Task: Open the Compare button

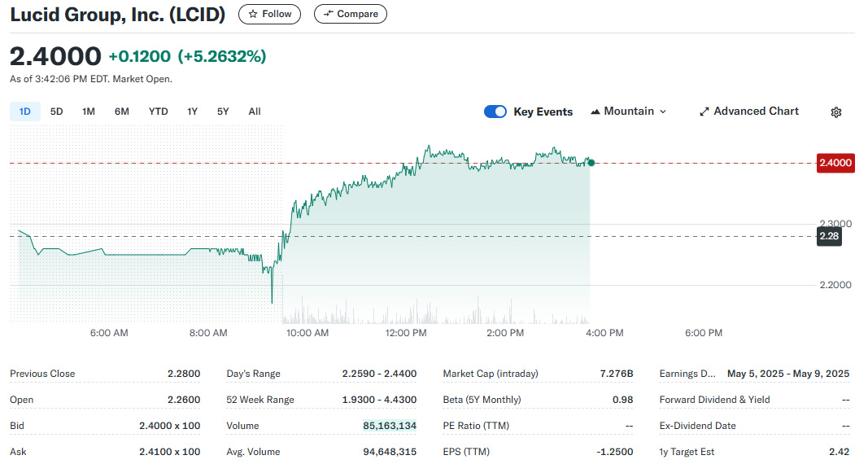Action: 351,14
